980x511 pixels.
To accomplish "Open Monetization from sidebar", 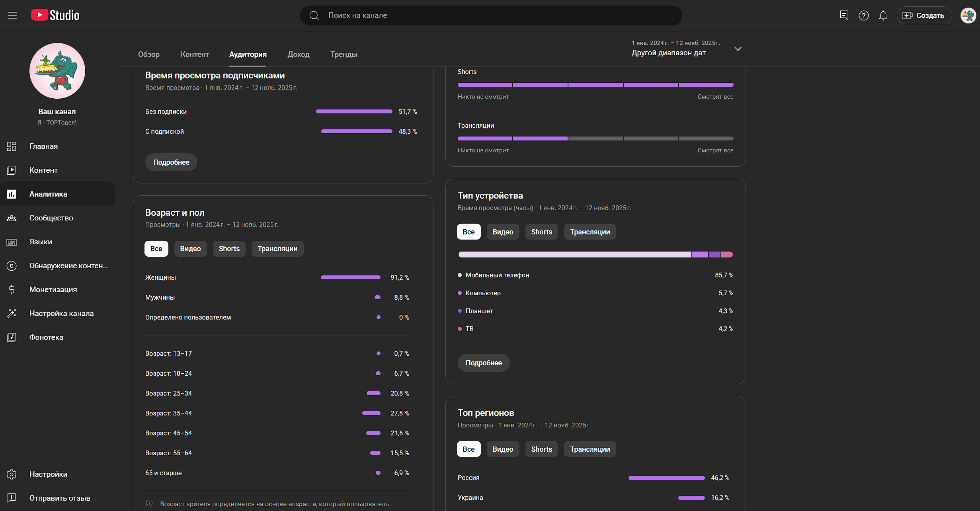I will (53, 289).
